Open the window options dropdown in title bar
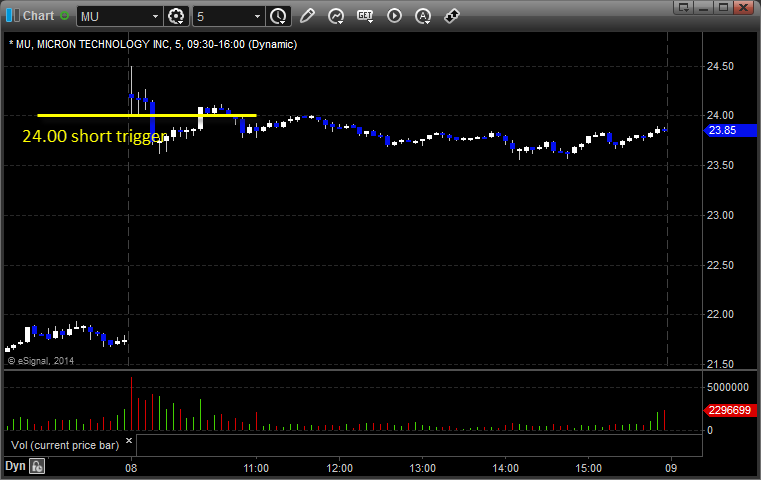This screenshot has width=761, height=480. click(684, 7)
